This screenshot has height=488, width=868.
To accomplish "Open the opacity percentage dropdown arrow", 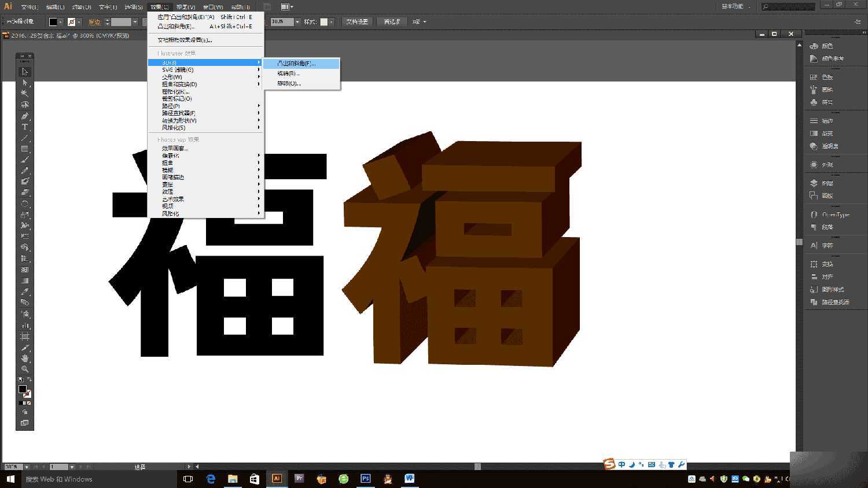I will [x=297, y=21].
